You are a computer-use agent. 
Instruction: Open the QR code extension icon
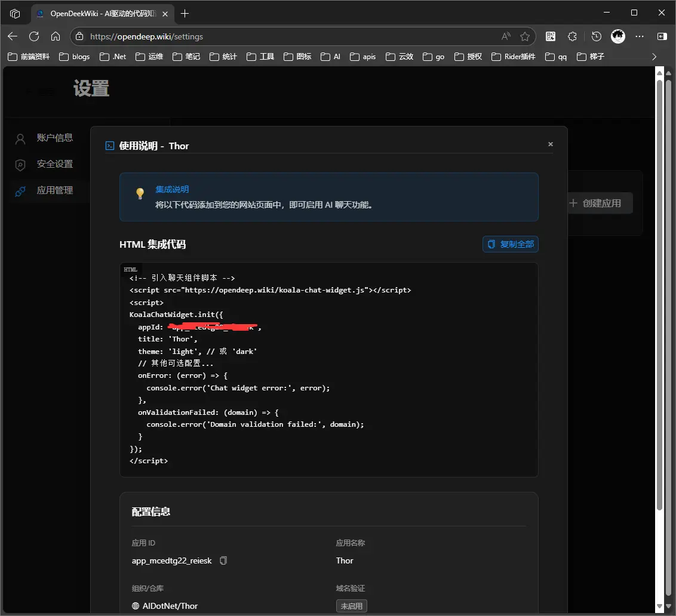click(551, 36)
